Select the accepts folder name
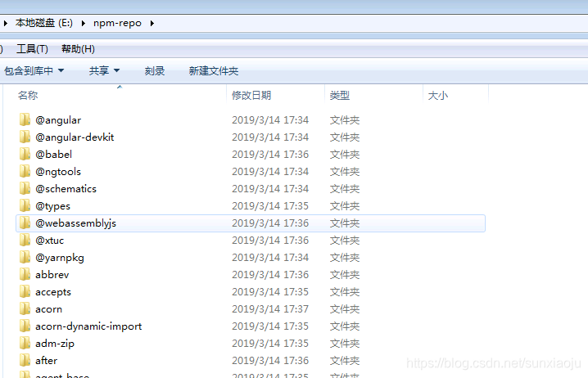Viewport: 588px width, 378px height. point(53,292)
